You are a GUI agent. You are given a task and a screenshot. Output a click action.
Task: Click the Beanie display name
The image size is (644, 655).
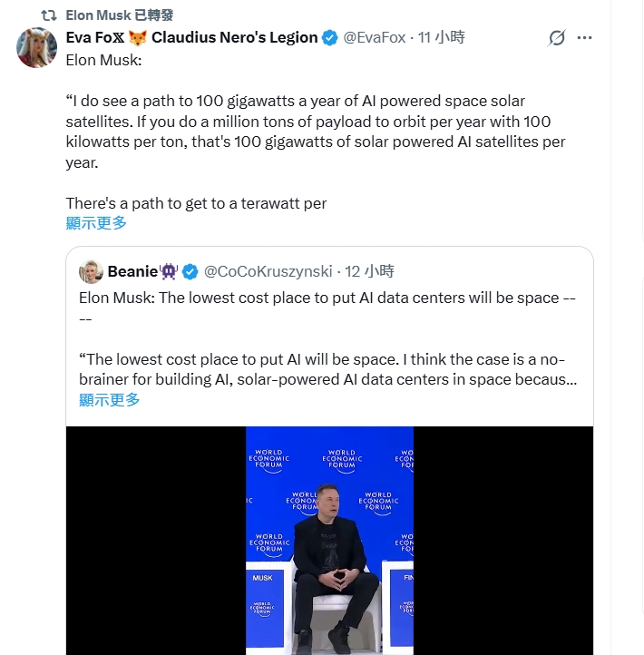[132, 271]
